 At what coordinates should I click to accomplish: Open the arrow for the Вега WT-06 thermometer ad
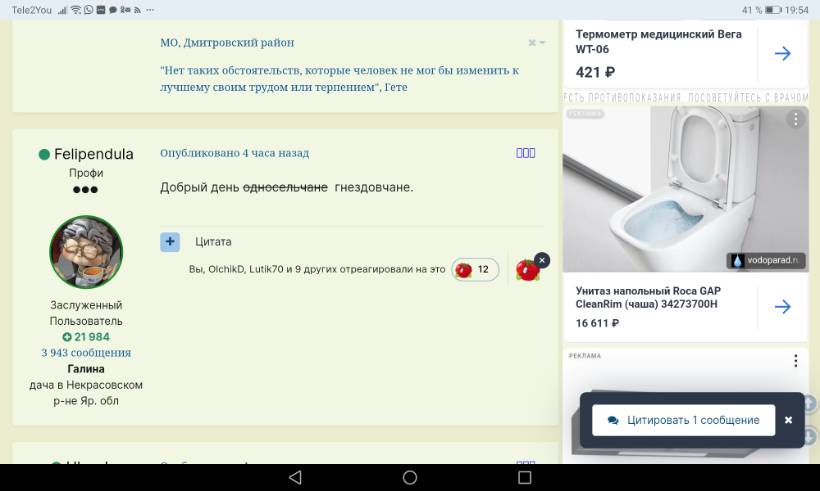(782, 53)
